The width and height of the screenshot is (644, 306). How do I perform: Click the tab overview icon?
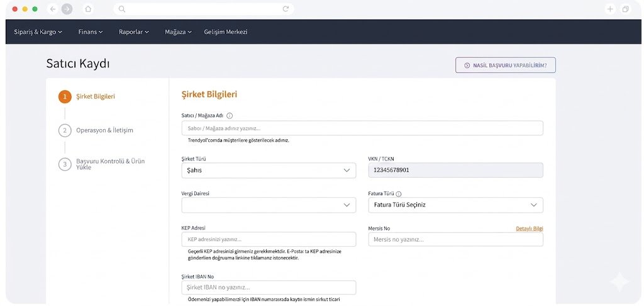[x=626, y=9]
